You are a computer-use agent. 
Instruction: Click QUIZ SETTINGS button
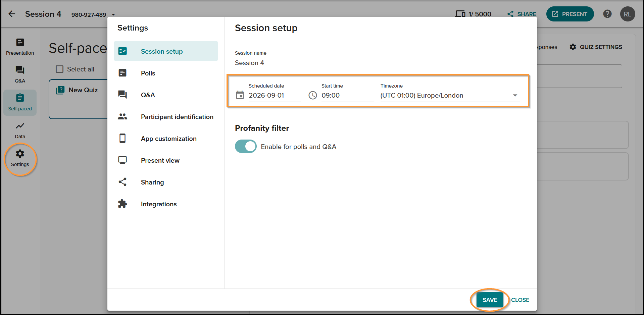pos(596,47)
